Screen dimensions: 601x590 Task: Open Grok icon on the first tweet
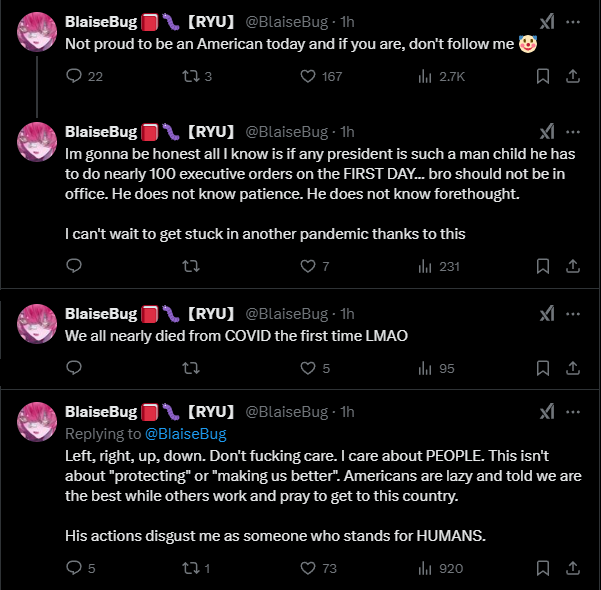pos(547,21)
